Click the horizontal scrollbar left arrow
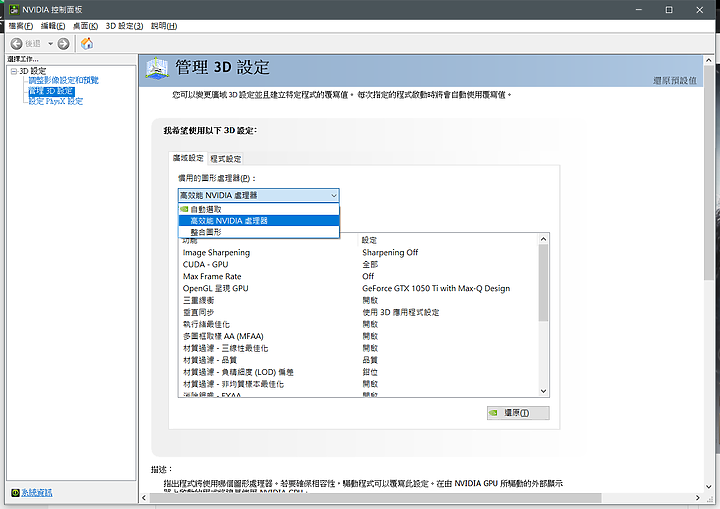This screenshot has width=720, height=509. click(144, 498)
